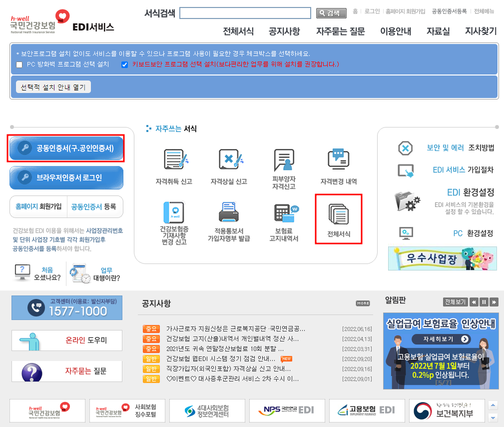Screen dimensions: 504x427
Task: Go to previous 알림판 slide
Action: (474, 302)
